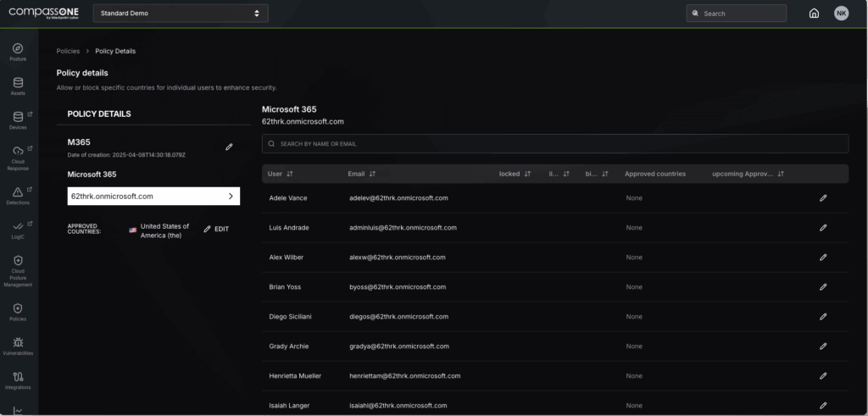This screenshot has width=868, height=416.
Task: Open the Standard Demo tenant dropdown
Action: coord(181,14)
